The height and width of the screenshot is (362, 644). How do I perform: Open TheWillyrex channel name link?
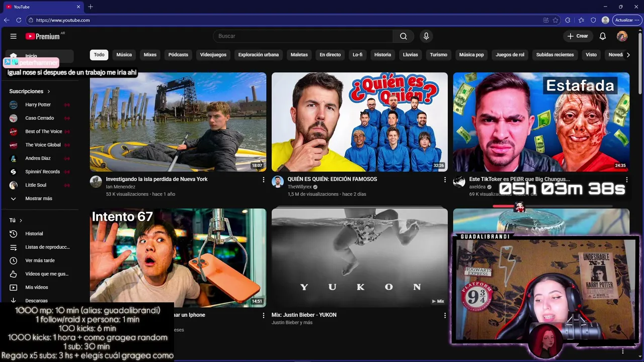(300, 187)
